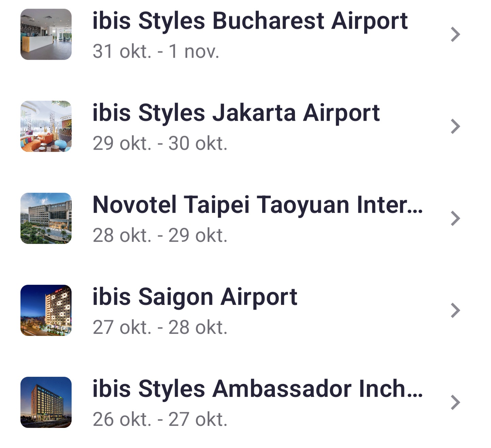491x448 pixels.
Task: Tap the ibis Saigon Airport hotel photo
Action: tap(46, 310)
